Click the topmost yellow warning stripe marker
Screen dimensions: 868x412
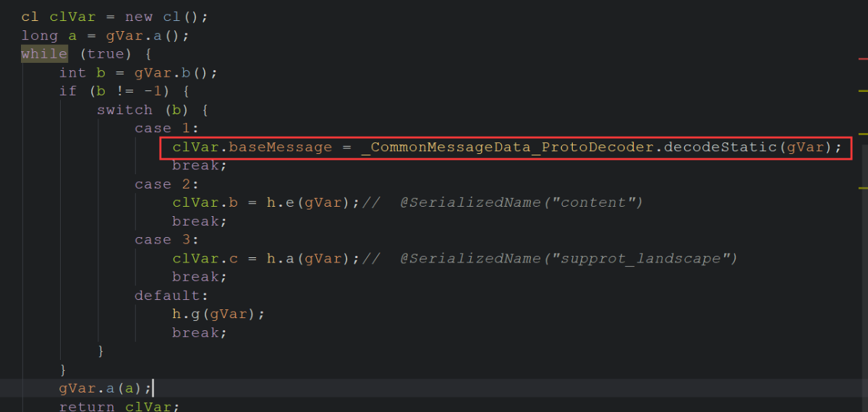(x=862, y=91)
